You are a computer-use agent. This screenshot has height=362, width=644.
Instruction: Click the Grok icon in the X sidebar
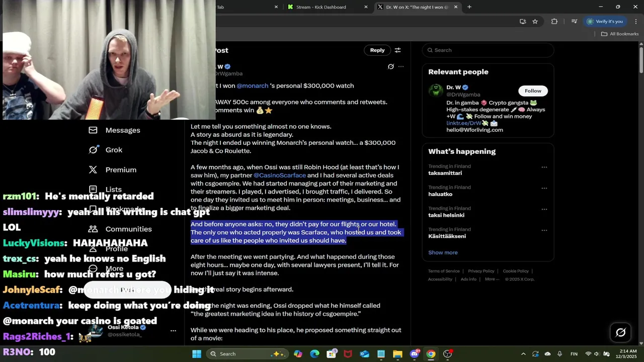coord(93,150)
